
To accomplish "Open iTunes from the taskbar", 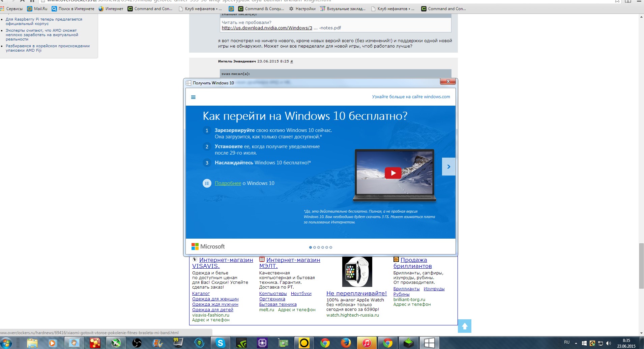I will point(367,343).
